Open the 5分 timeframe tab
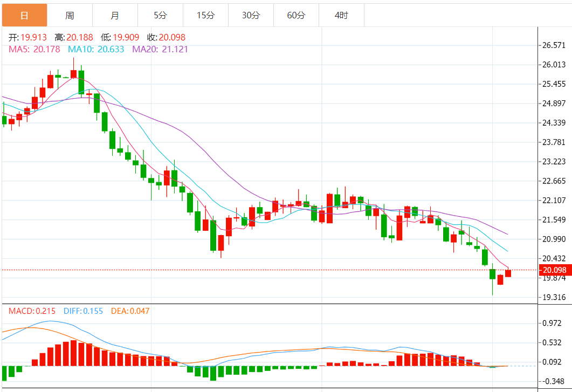This screenshot has height=392, width=572. [x=160, y=15]
